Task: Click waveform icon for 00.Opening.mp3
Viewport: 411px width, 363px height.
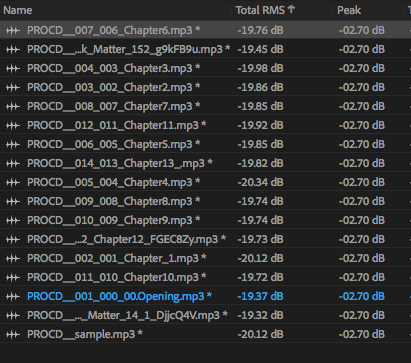Action: point(13,296)
